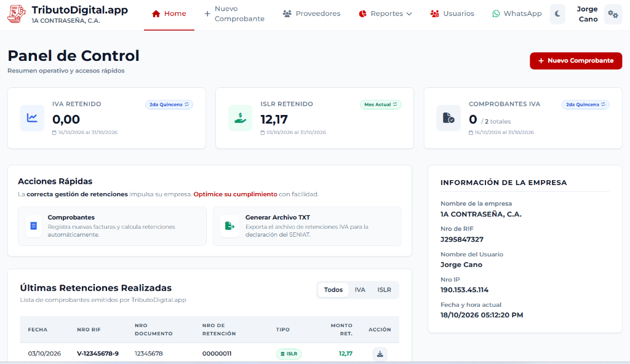630x364 pixels.
Task: Open settings via the gears icon
Action: (613, 14)
